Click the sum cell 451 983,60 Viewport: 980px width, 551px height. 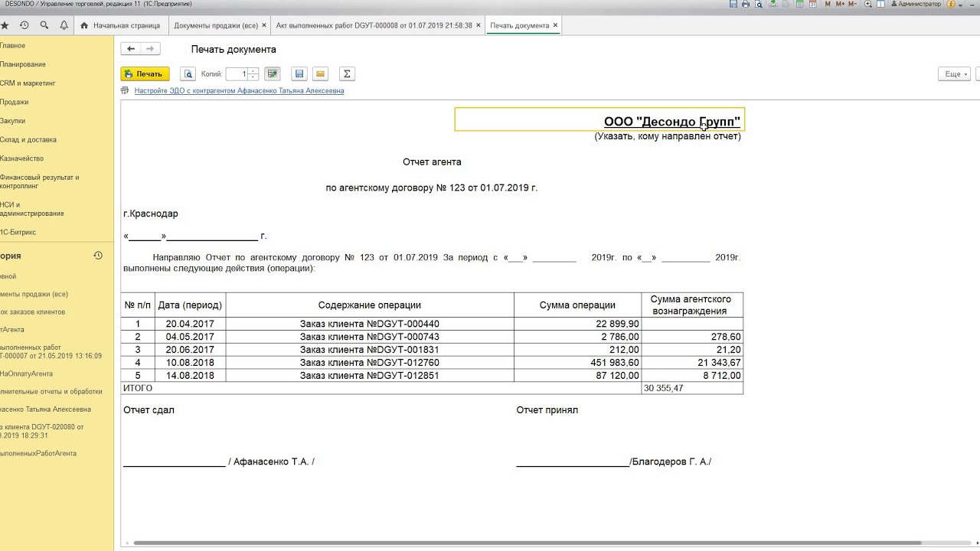tap(578, 363)
